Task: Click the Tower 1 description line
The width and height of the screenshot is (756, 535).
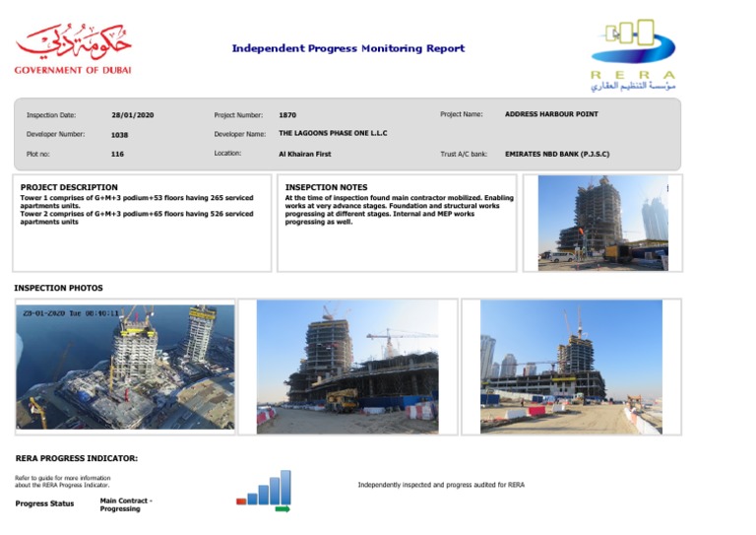Action: (137, 202)
